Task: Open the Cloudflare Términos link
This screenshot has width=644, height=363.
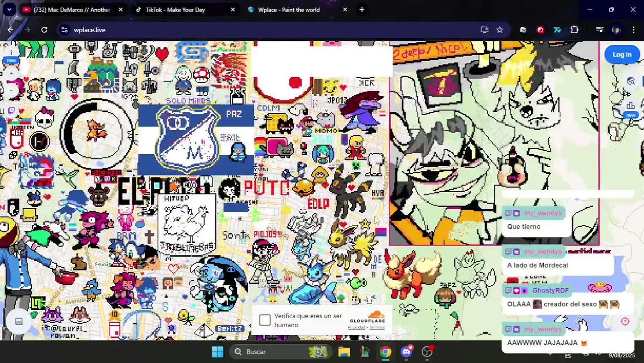Action: click(377, 327)
